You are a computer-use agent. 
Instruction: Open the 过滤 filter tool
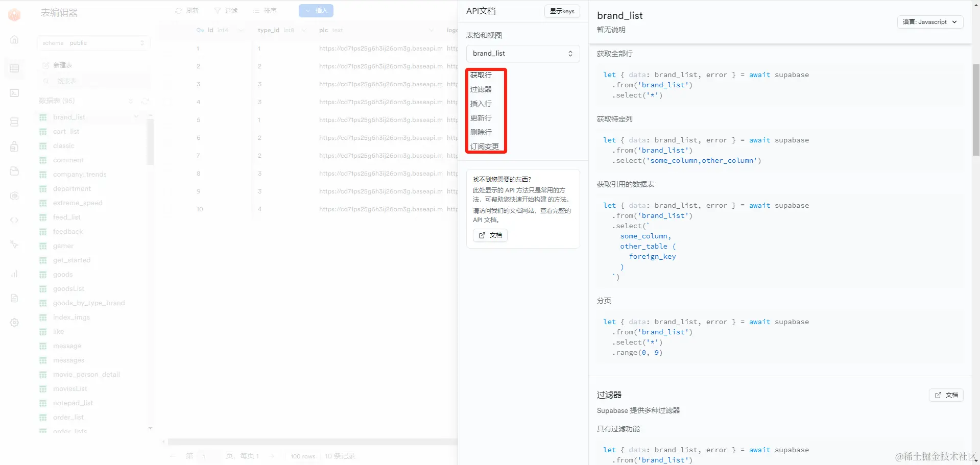(226, 11)
